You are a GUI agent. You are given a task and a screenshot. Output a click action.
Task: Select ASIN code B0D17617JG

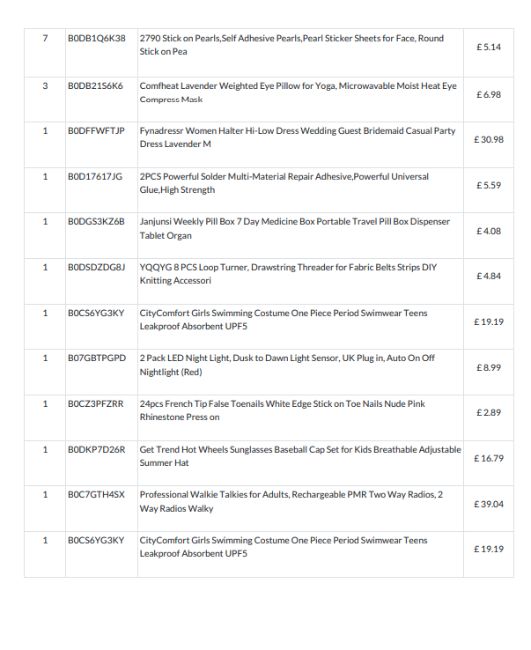[x=95, y=177]
